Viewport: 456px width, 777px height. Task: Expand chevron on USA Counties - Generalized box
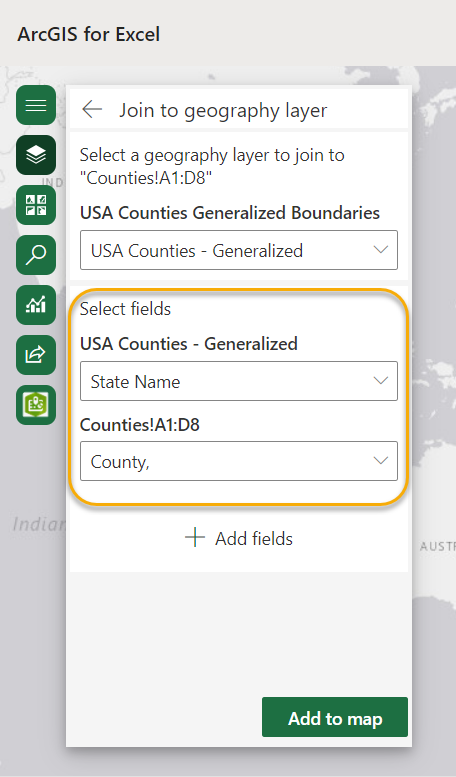[x=381, y=250]
